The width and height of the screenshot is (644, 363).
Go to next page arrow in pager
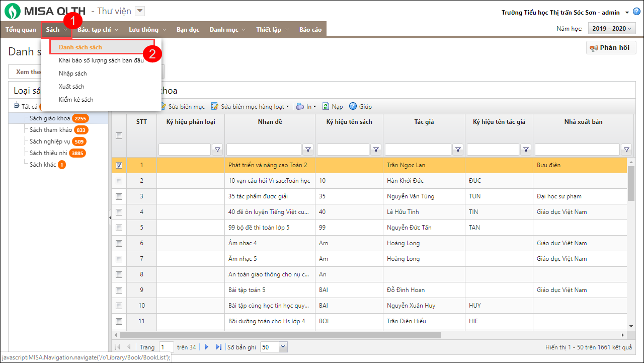206,347
